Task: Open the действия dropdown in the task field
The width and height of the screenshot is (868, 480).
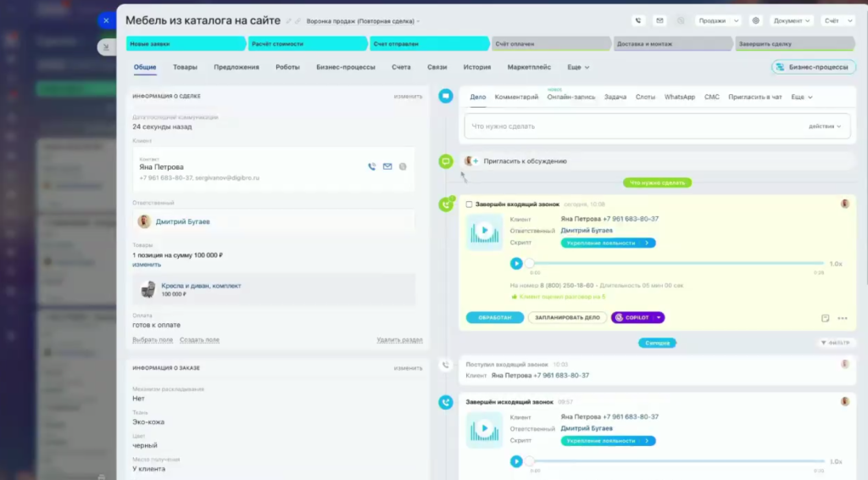Action: point(825,126)
